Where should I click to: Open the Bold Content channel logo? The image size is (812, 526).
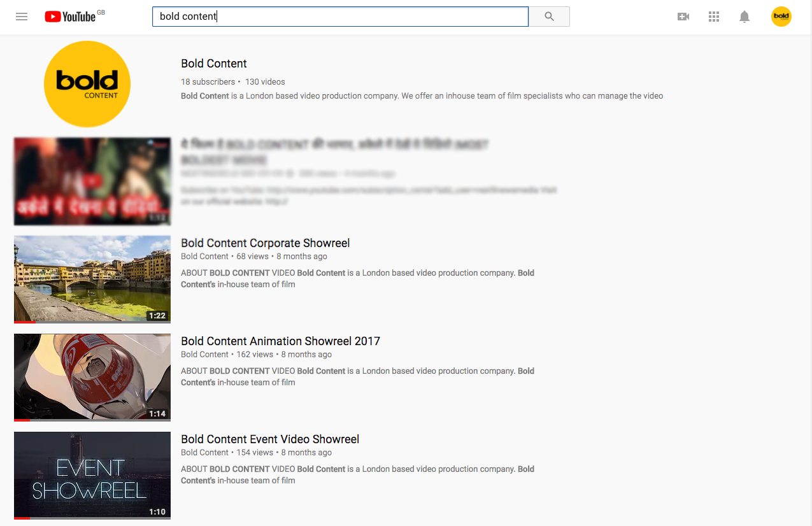[x=87, y=84]
